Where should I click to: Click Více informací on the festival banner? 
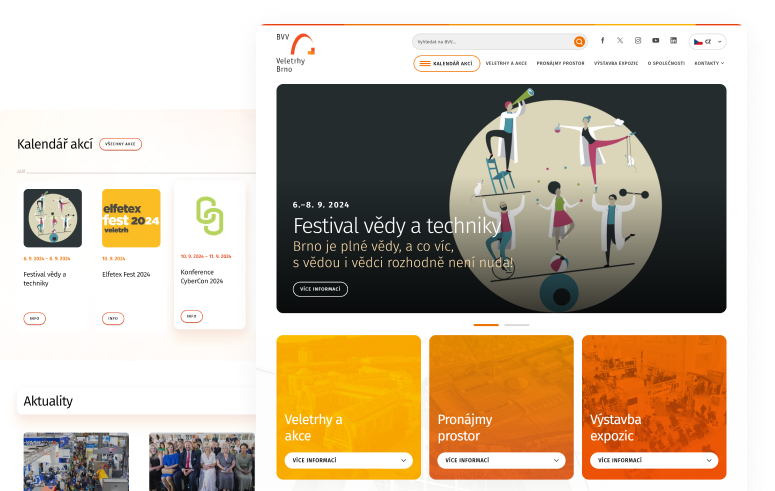[x=320, y=289]
